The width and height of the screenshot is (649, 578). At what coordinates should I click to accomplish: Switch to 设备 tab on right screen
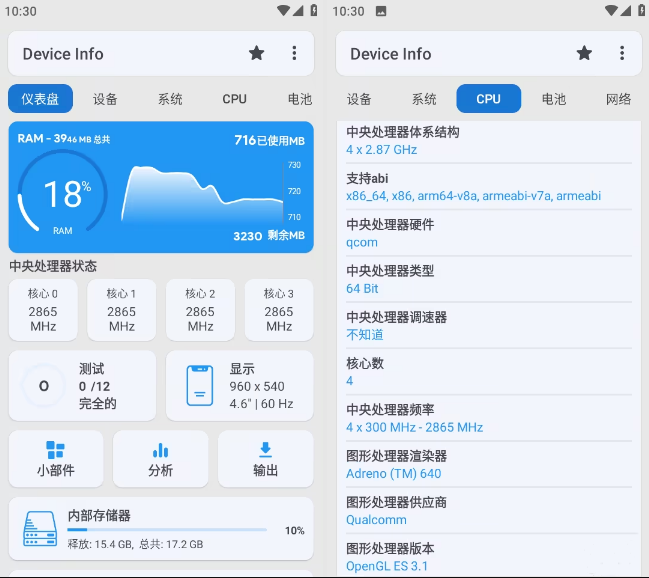tap(359, 99)
